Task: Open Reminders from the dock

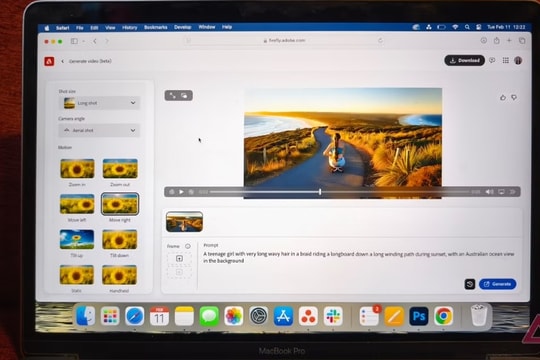Action: point(369,316)
